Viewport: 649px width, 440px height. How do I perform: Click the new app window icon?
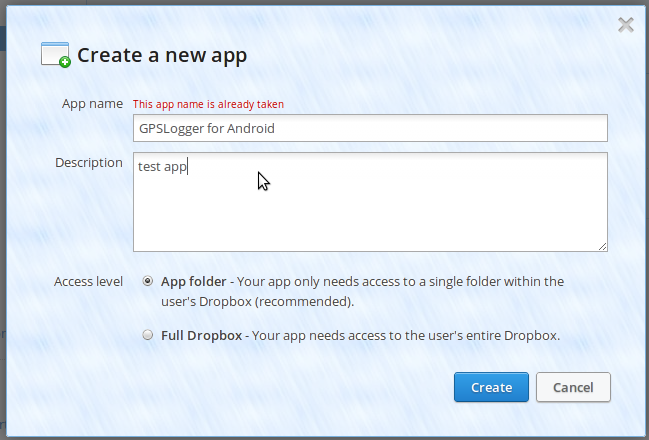[55, 54]
